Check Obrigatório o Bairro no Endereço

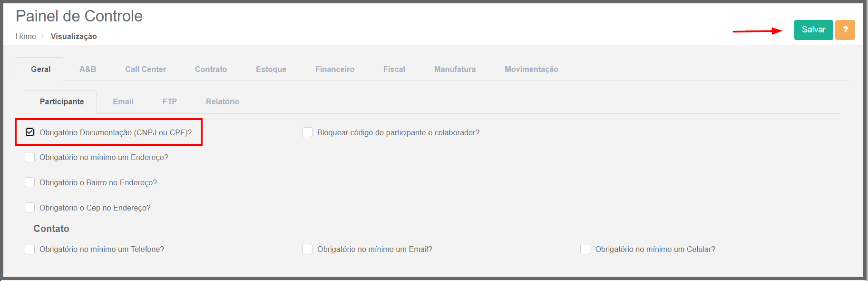coord(30,182)
